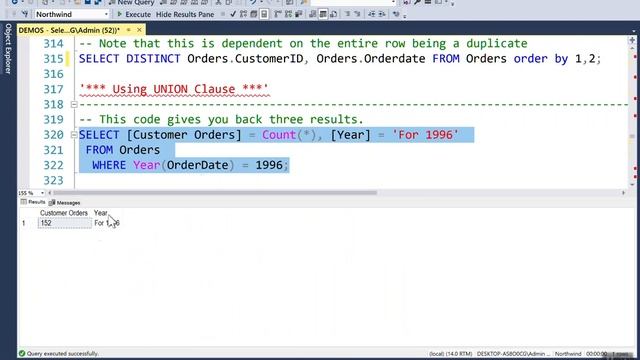The width and height of the screenshot is (640, 360).
Task: Click the Change Connection icon left of Northwind
Action: tap(25, 14)
